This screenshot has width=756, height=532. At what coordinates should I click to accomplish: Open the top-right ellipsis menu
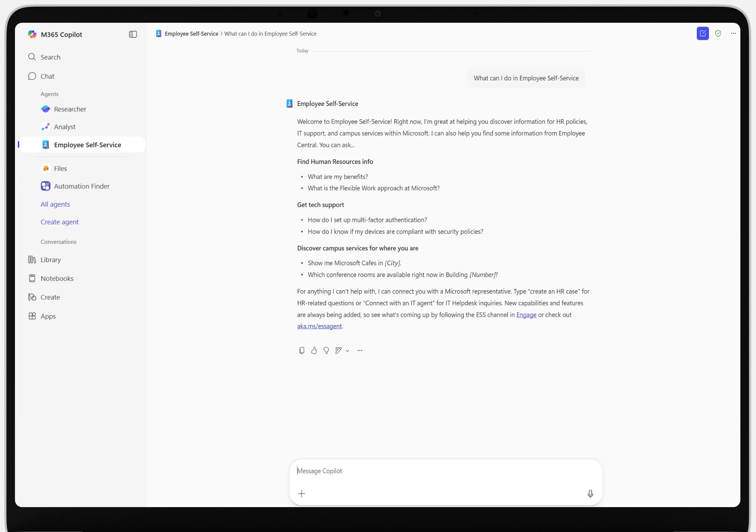tap(733, 33)
